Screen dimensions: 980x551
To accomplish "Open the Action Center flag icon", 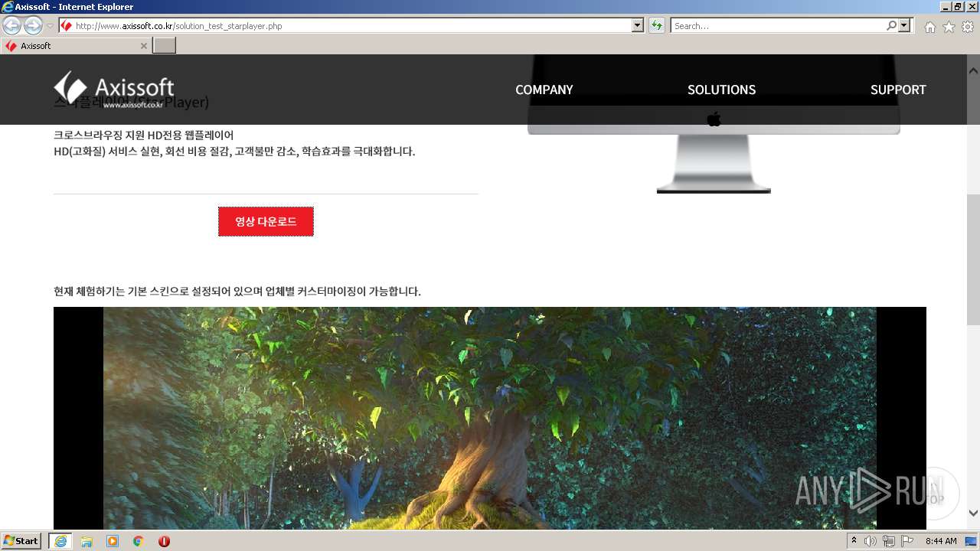I will click(x=907, y=541).
